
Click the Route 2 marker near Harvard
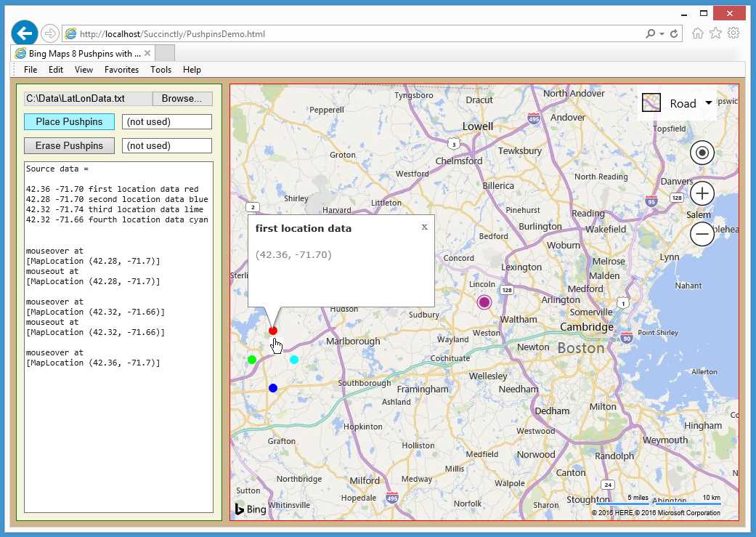click(x=253, y=208)
